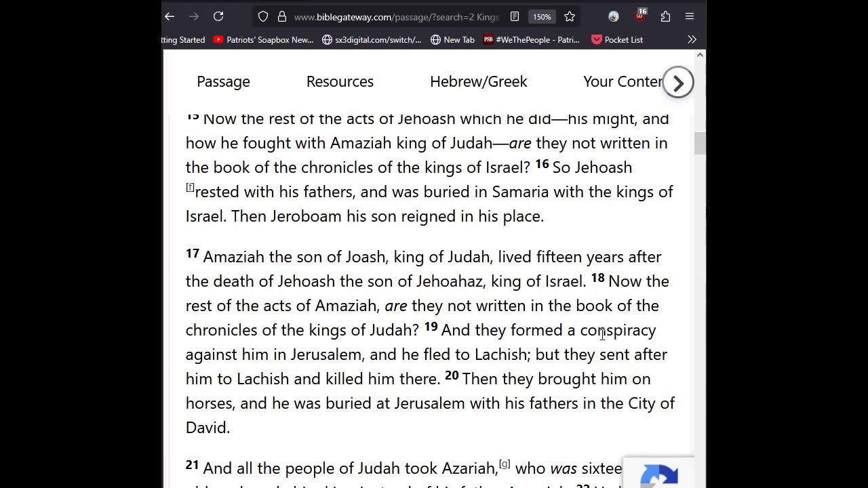Reload the current page
This screenshot has height=488, width=868.
coord(218,16)
